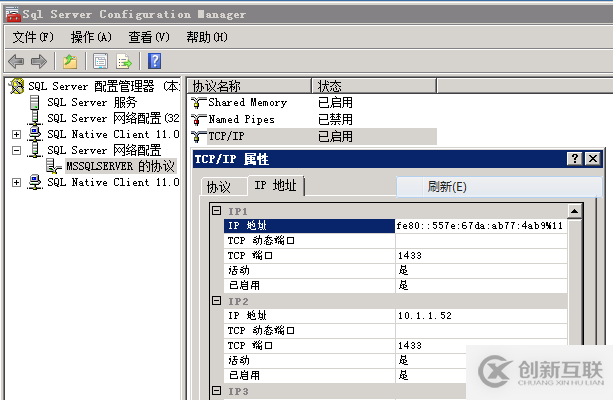
Task: Click the IP2 活动 property label
Action: pos(309,360)
